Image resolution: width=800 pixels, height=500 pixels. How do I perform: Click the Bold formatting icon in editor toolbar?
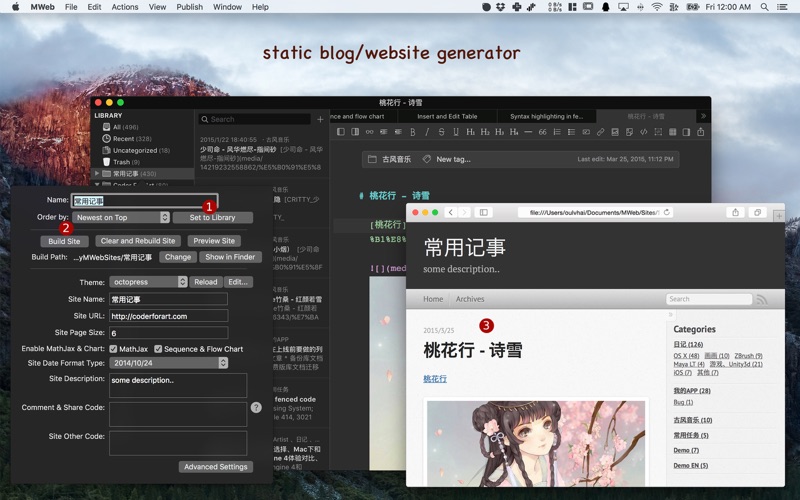[x=412, y=132]
